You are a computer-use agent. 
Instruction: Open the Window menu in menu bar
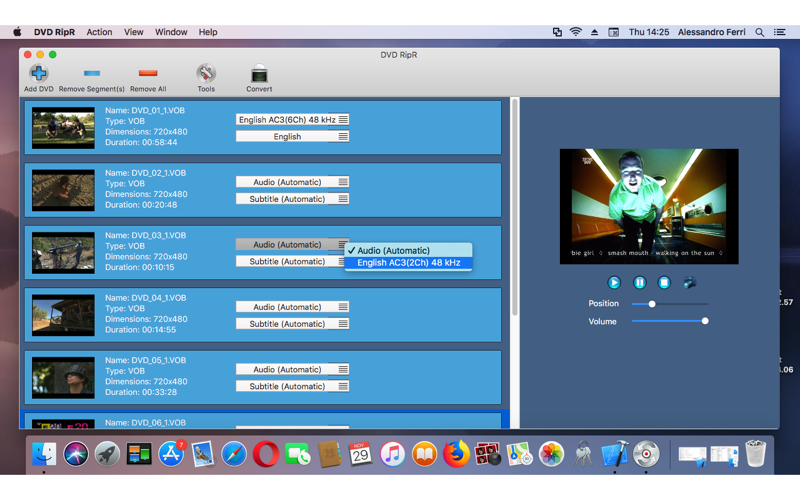171,32
